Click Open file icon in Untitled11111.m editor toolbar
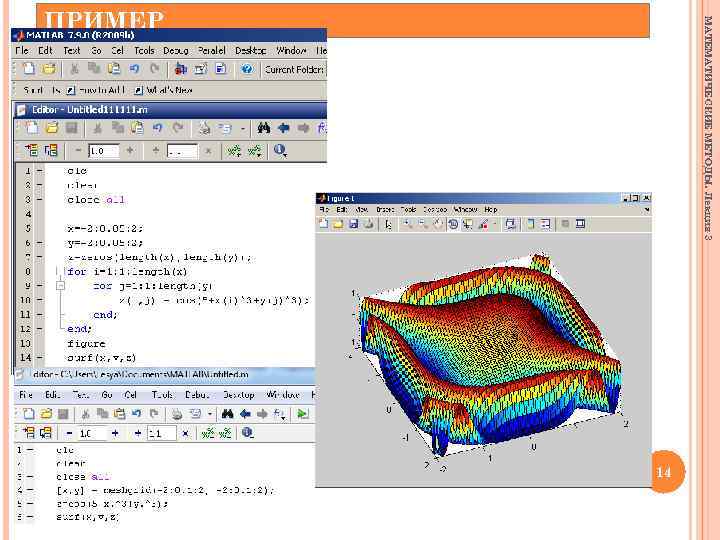This screenshot has width=720, height=540. click(51, 128)
